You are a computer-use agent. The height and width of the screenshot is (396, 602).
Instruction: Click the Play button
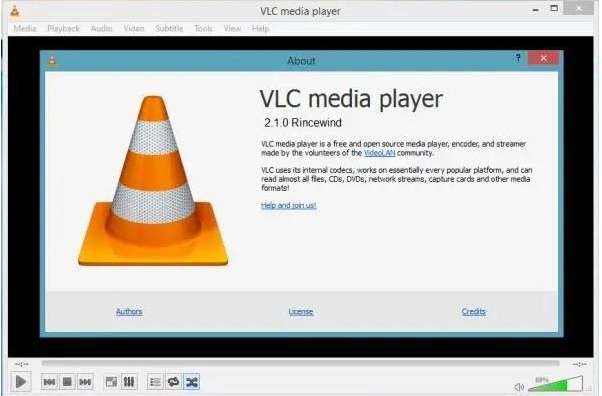click(x=21, y=382)
